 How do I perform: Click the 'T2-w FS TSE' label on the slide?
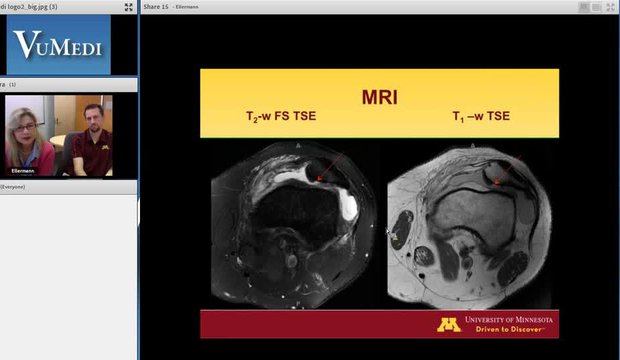coord(281,116)
